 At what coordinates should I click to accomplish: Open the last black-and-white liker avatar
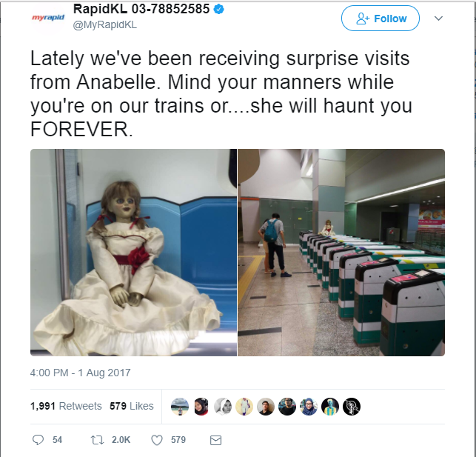click(352, 407)
